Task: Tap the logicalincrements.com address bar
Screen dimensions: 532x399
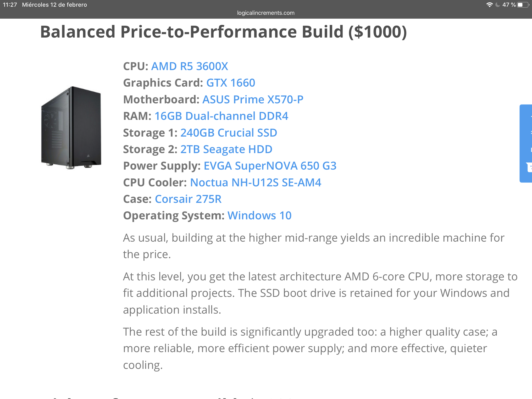Action: [266, 13]
